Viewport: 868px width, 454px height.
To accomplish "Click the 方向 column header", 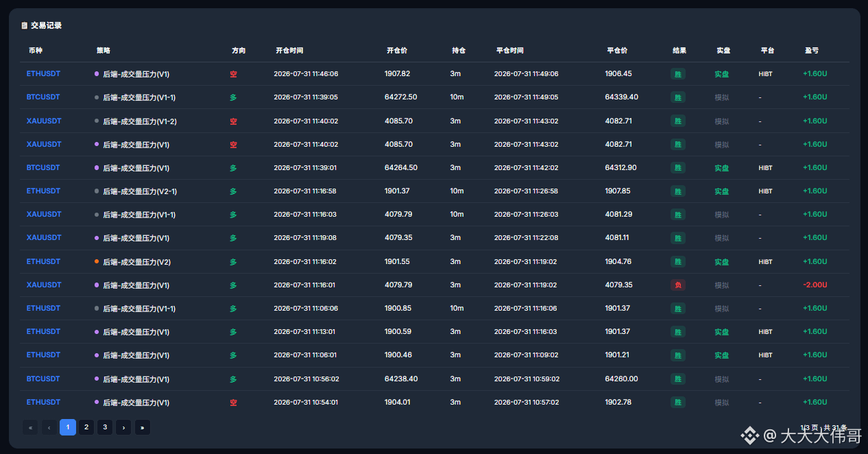I will click(x=239, y=51).
